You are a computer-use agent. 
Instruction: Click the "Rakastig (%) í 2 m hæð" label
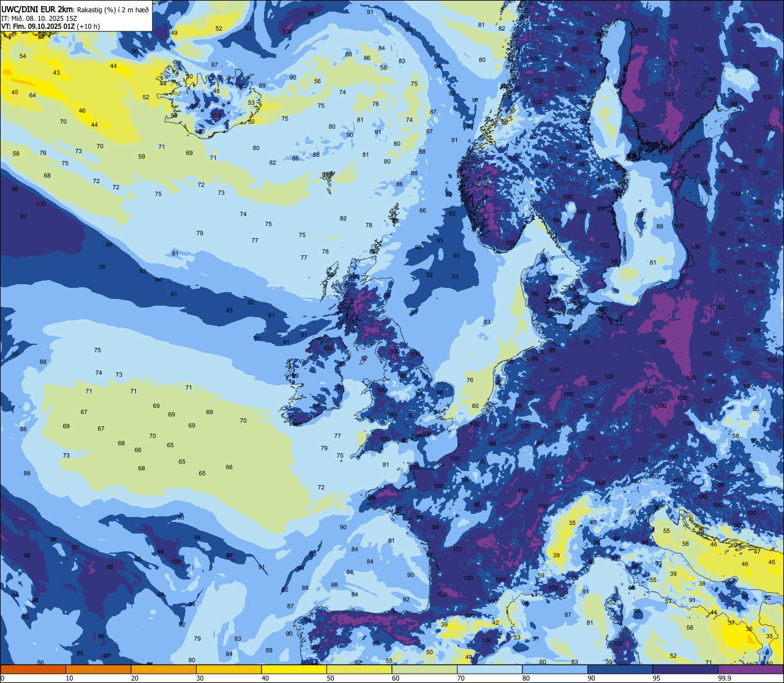coord(113,9)
